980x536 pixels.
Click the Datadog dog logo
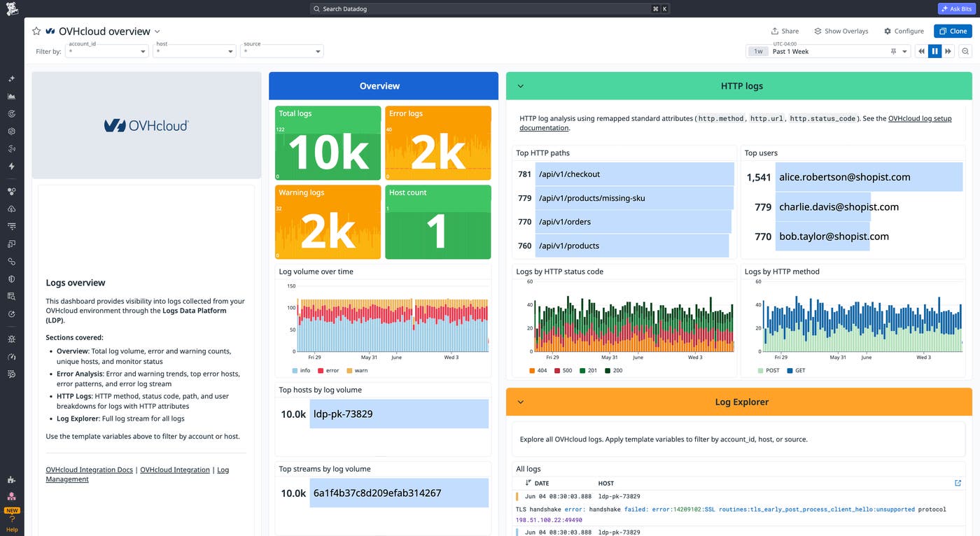coord(12,8)
